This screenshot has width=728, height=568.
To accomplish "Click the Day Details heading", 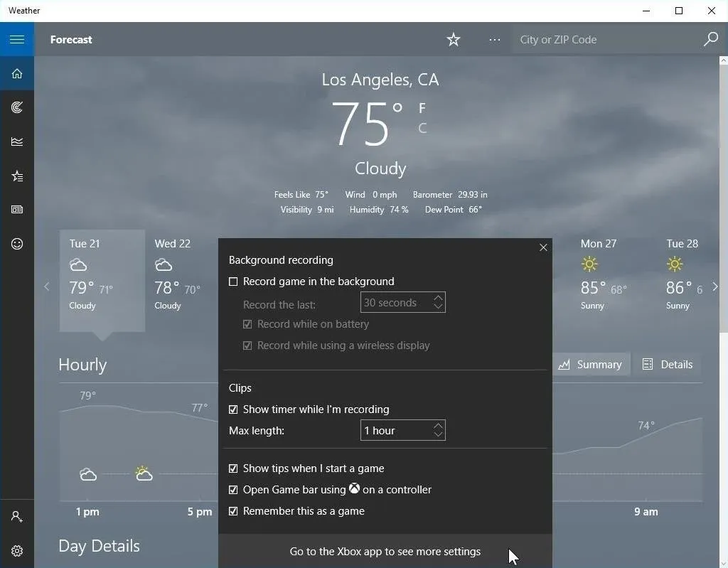I will 99,546.
